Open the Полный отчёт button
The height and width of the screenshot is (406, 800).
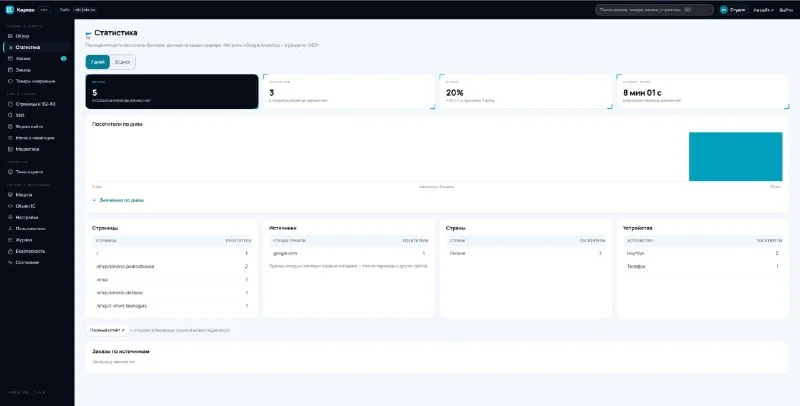click(x=107, y=330)
